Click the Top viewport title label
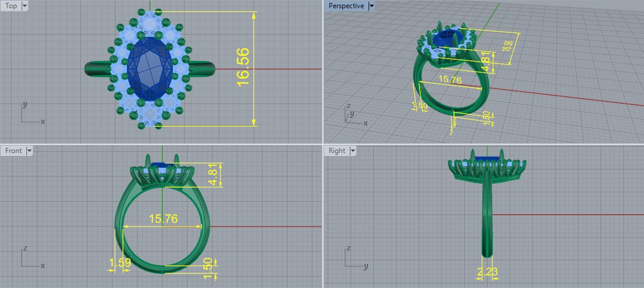 tap(12, 6)
